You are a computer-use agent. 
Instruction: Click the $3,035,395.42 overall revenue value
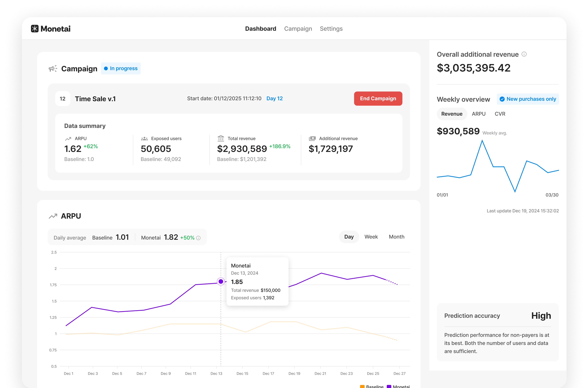tap(474, 68)
